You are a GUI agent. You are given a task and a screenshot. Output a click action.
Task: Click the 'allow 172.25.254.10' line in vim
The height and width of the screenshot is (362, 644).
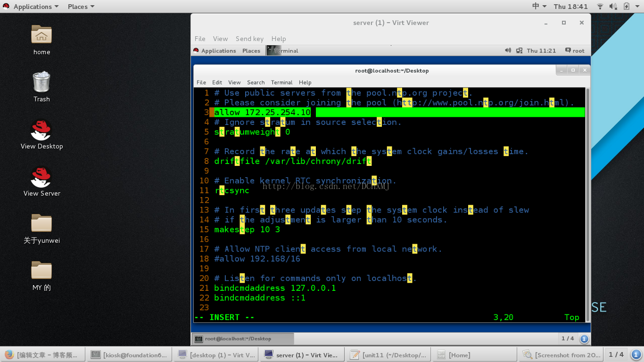[263, 112]
